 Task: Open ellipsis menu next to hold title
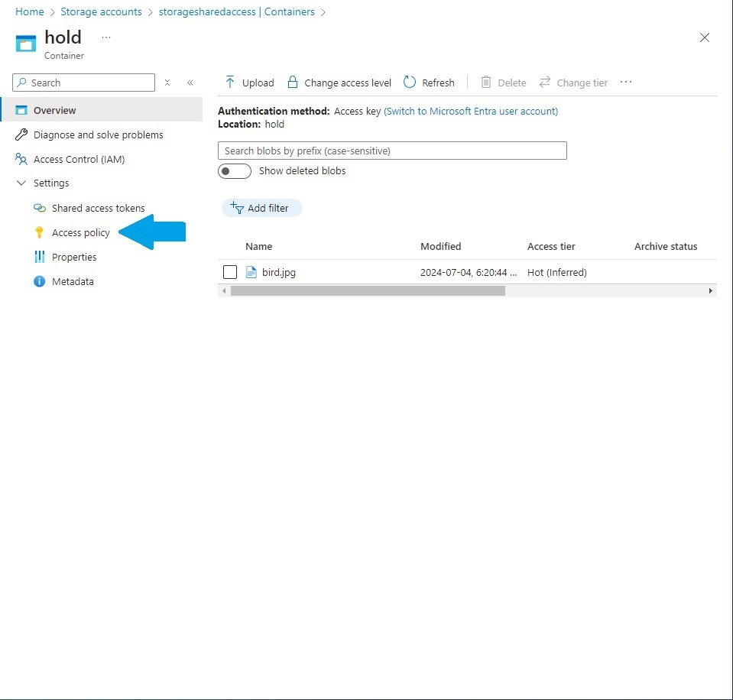[106, 37]
